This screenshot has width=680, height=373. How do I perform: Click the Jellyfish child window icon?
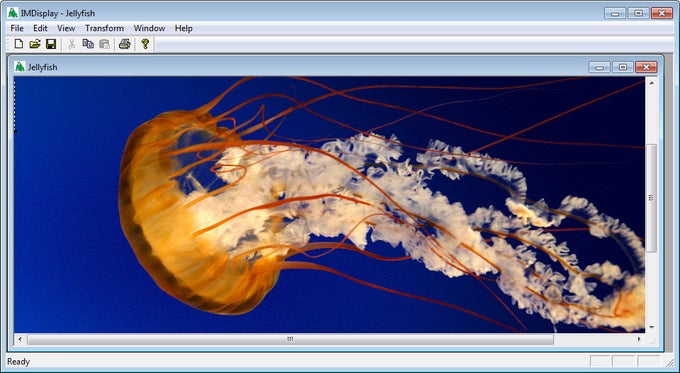point(20,67)
